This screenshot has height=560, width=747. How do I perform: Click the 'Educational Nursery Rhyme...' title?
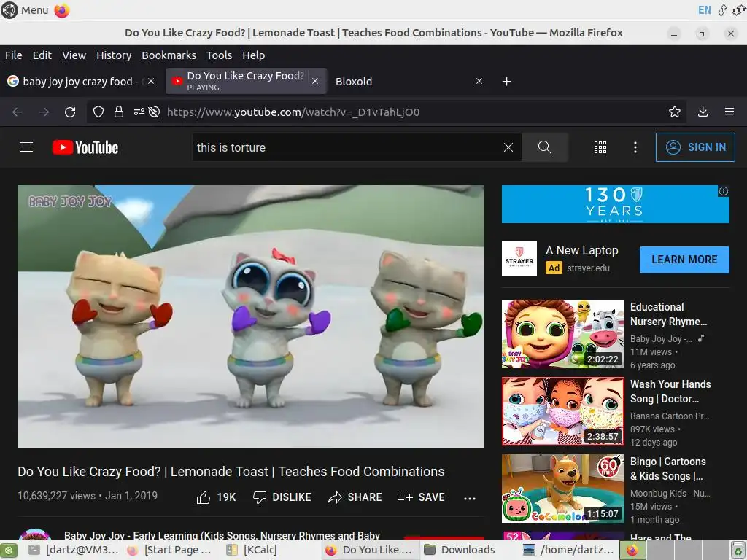[668, 314]
